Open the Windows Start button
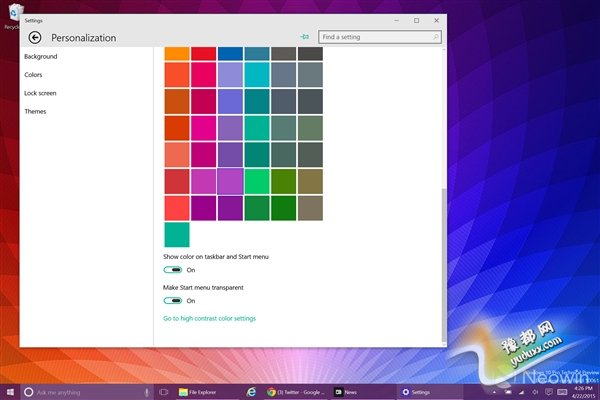This screenshot has width=600, height=400. click(11, 391)
